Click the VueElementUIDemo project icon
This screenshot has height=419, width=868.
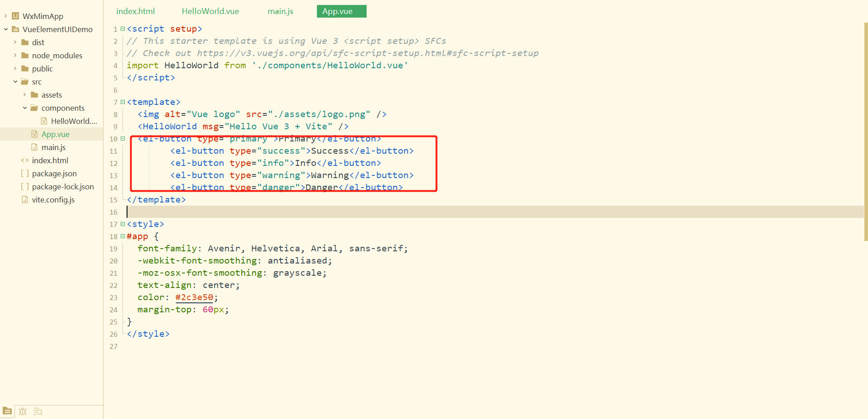tap(15, 29)
